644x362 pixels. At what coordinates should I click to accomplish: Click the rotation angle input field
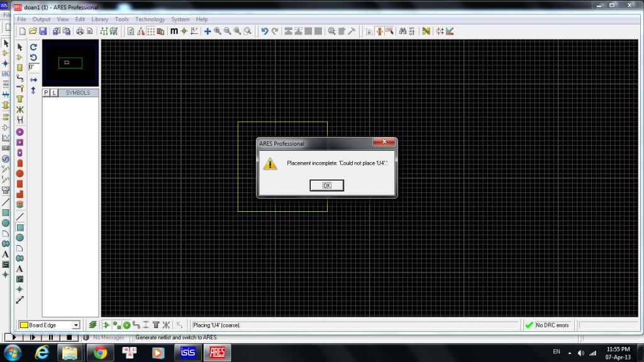tap(34, 67)
